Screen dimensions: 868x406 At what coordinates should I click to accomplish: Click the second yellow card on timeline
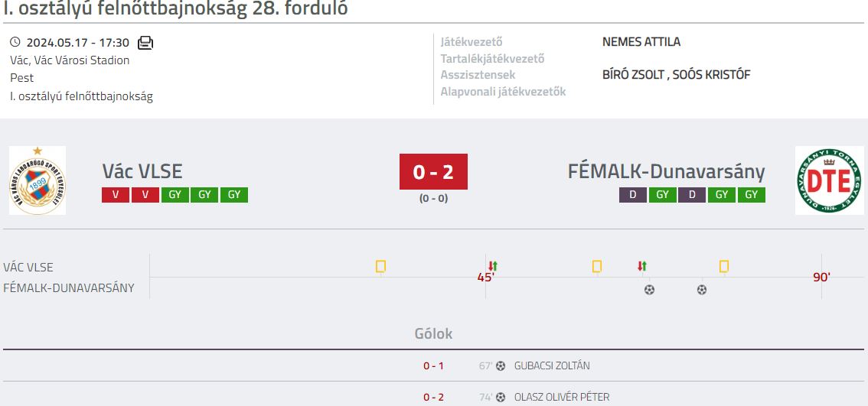(597, 267)
